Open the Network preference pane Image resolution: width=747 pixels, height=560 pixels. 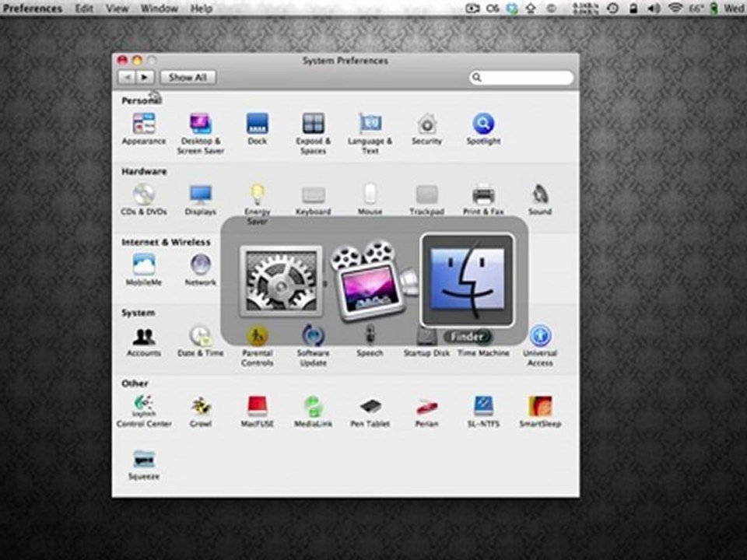pos(201,270)
